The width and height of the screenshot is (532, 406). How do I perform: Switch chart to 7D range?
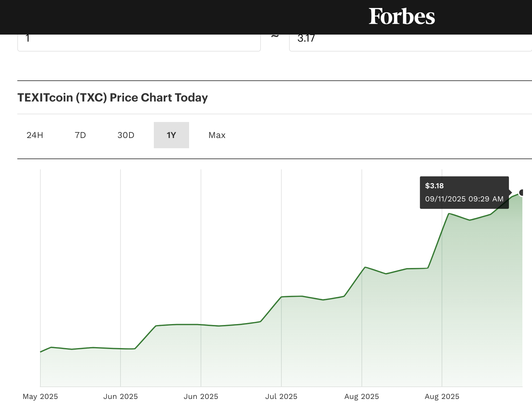click(x=80, y=135)
